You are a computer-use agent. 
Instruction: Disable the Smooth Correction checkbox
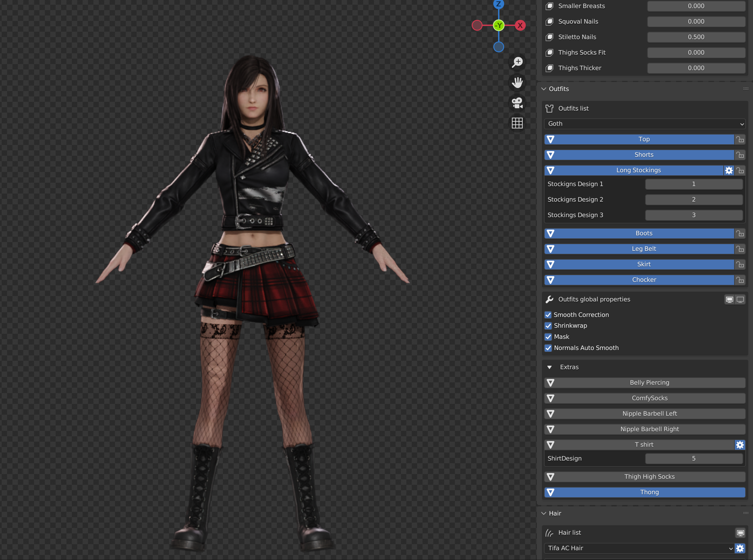tap(548, 315)
